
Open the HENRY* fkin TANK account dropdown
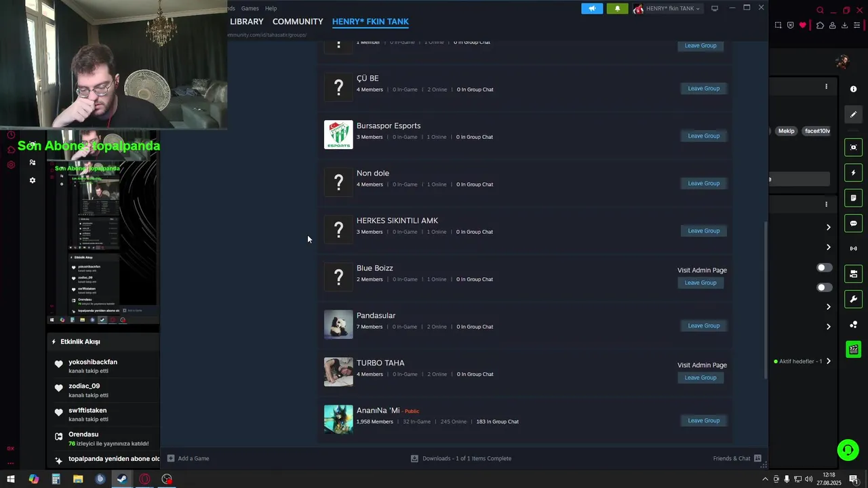(669, 9)
